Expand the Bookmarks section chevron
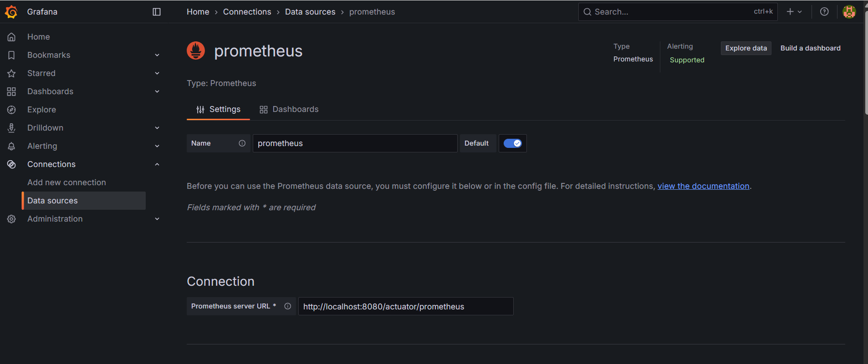Image resolution: width=868 pixels, height=364 pixels. (157, 55)
